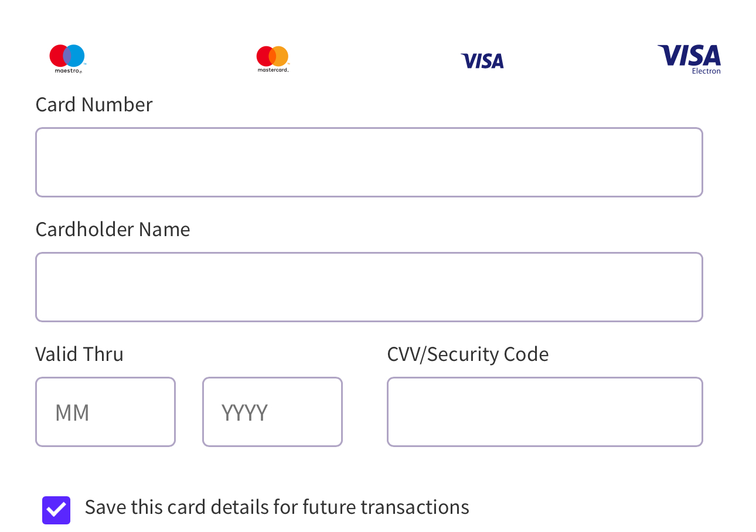This screenshot has height=532, width=756.
Task: Click the "Cardholder Name" label text
Action: (113, 229)
